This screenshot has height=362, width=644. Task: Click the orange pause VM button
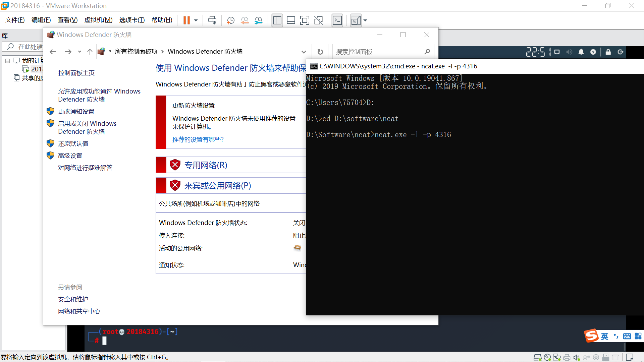[x=186, y=20]
